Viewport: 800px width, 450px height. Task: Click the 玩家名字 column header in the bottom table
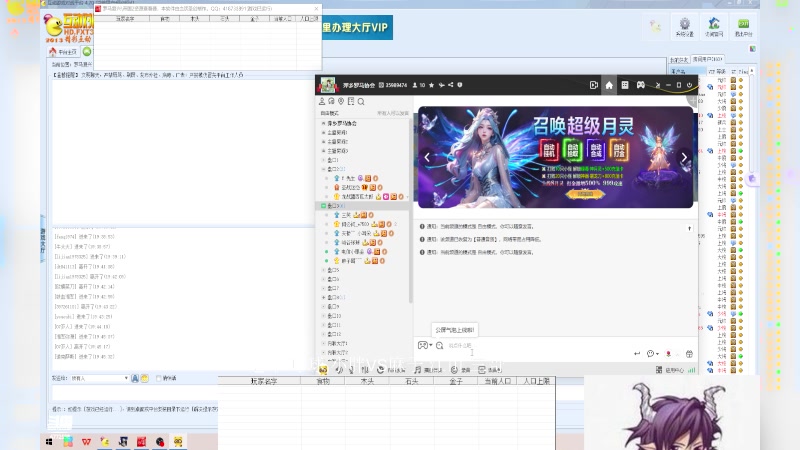[x=264, y=381]
